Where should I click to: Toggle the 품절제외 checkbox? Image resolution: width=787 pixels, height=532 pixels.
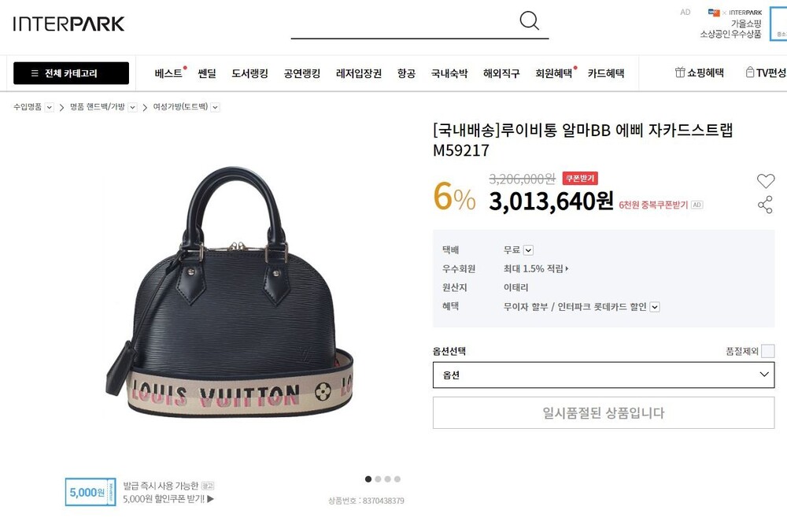[x=767, y=351]
